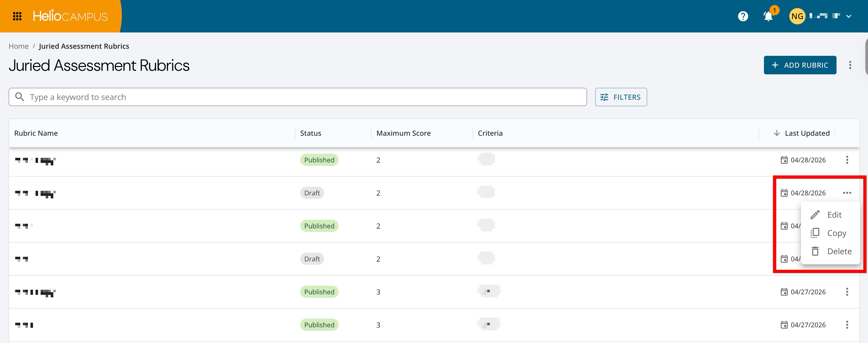Click the trash Delete icon
This screenshot has height=343, width=868.
[x=815, y=251]
